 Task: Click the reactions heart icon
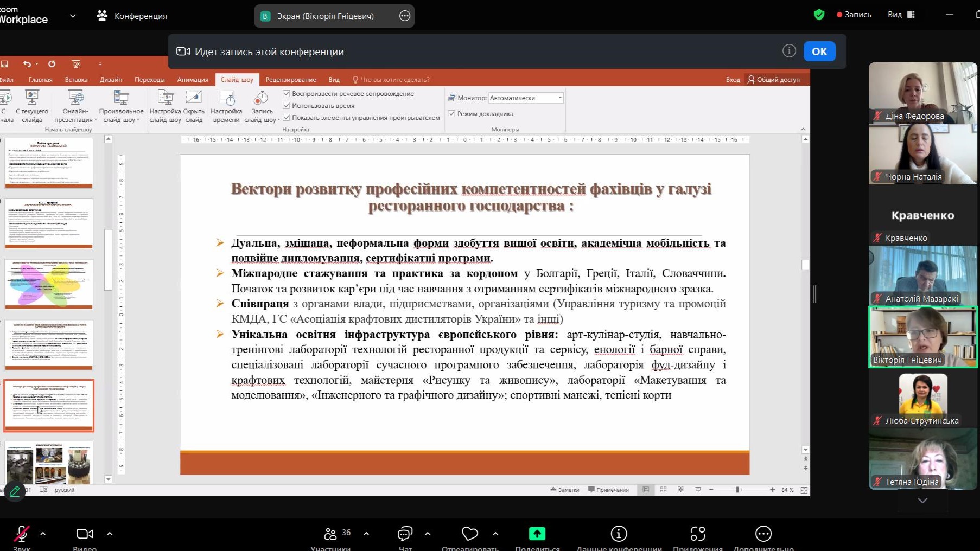(469, 534)
